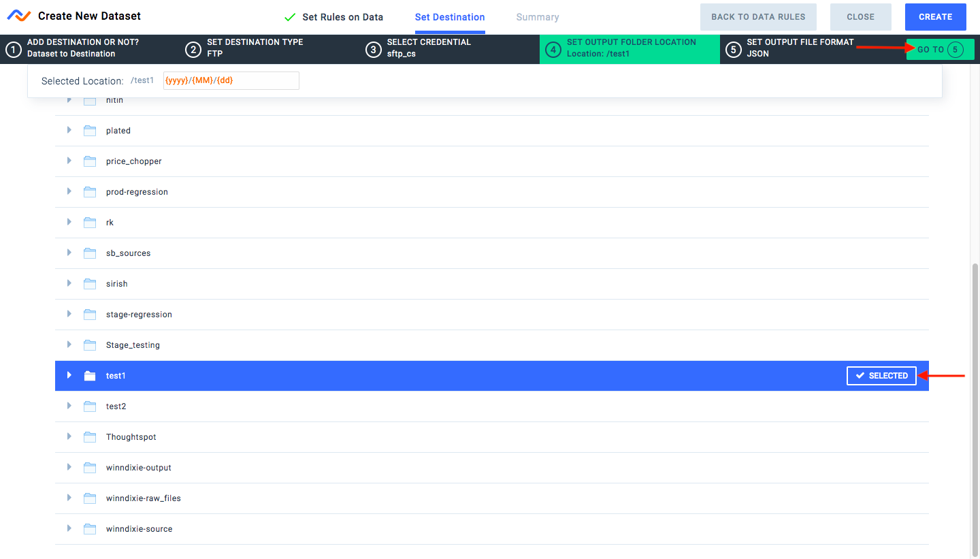Select the Thoughtspot folder name
The image size is (980, 559).
coord(131,437)
